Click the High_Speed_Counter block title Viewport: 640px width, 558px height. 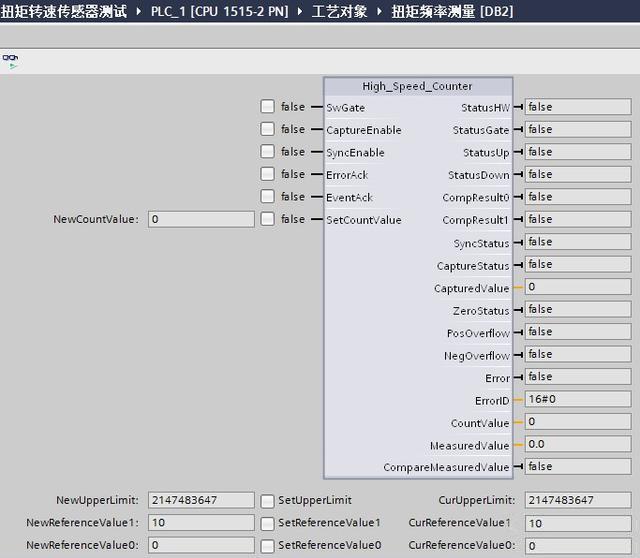click(x=417, y=86)
